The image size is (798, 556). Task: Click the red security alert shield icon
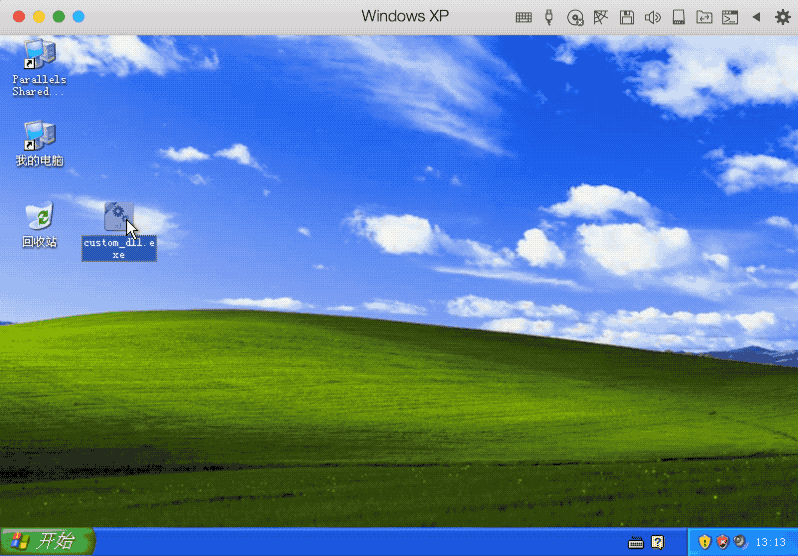coord(723,542)
